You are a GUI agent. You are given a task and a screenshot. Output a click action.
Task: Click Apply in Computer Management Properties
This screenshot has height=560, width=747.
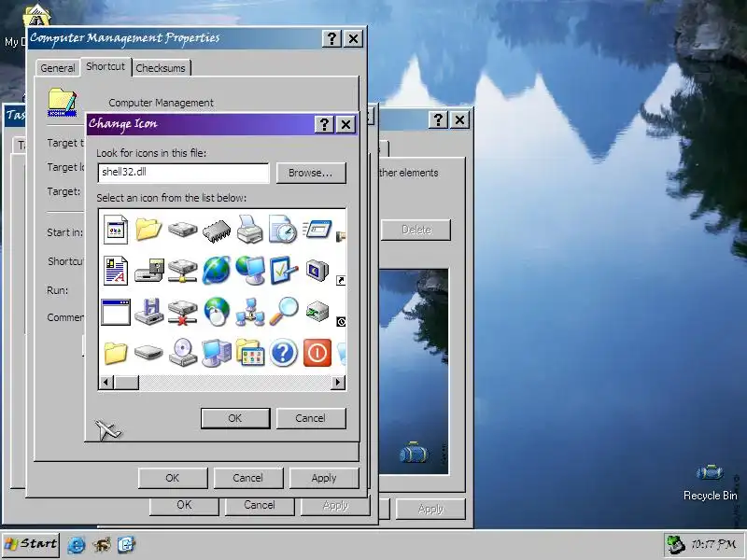324,478
